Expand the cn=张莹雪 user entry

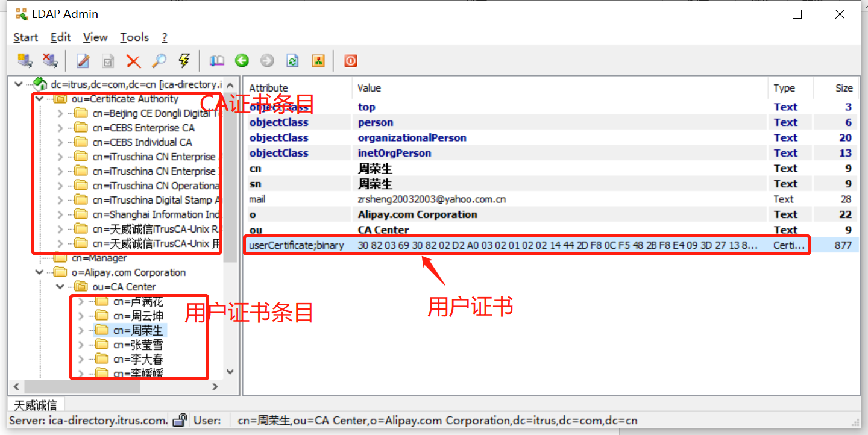[x=80, y=344]
